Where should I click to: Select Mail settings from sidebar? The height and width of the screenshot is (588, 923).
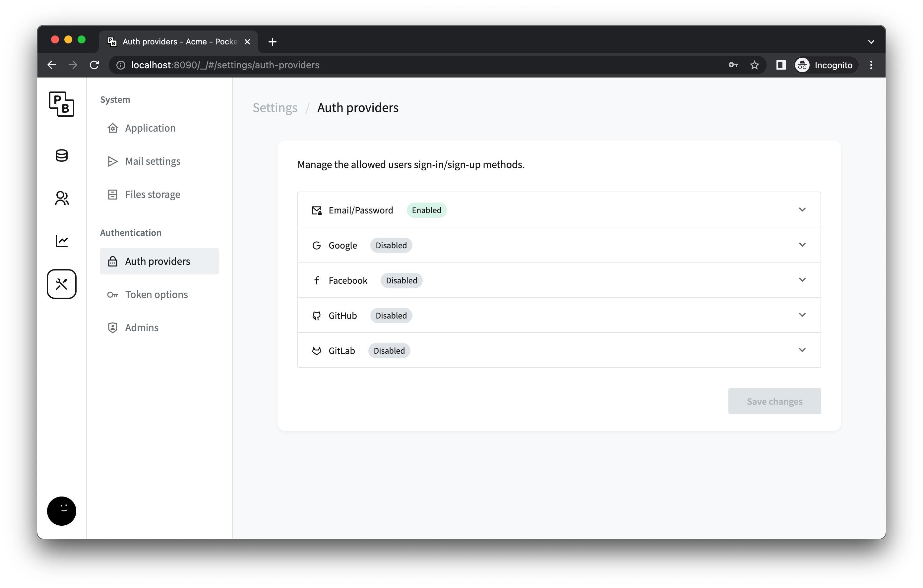(152, 161)
